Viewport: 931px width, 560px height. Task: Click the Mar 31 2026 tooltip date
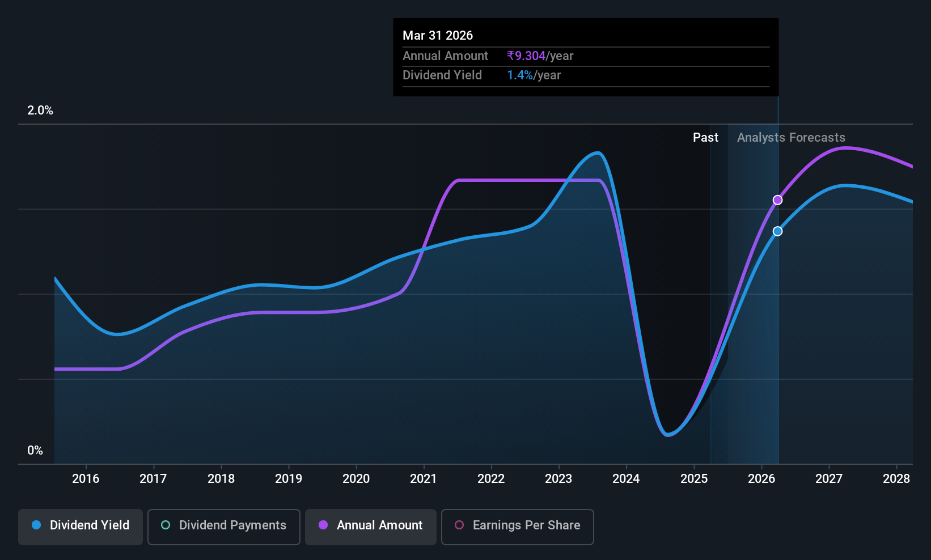coord(438,36)
